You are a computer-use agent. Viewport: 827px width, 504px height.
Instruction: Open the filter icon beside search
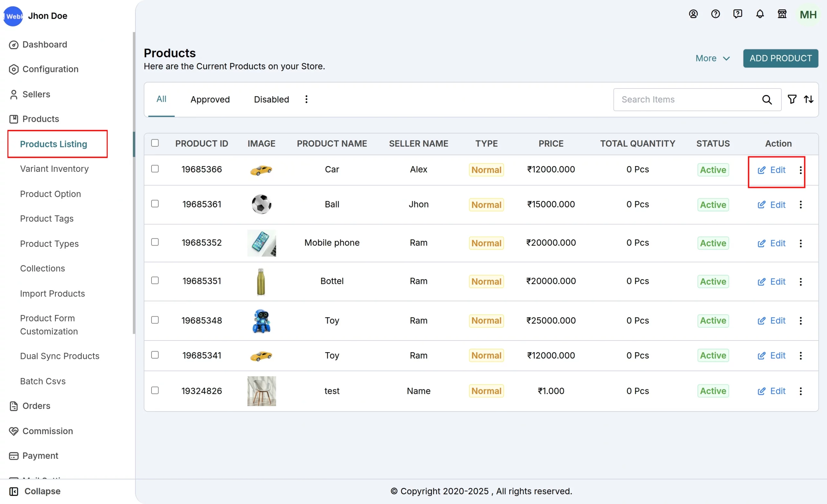[792, 99]
